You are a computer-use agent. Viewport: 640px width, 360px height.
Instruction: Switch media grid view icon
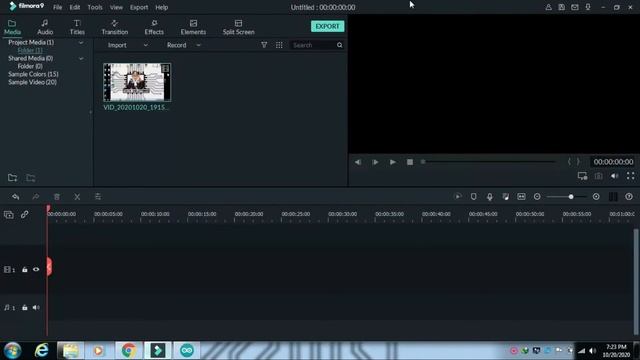point(279,45)
